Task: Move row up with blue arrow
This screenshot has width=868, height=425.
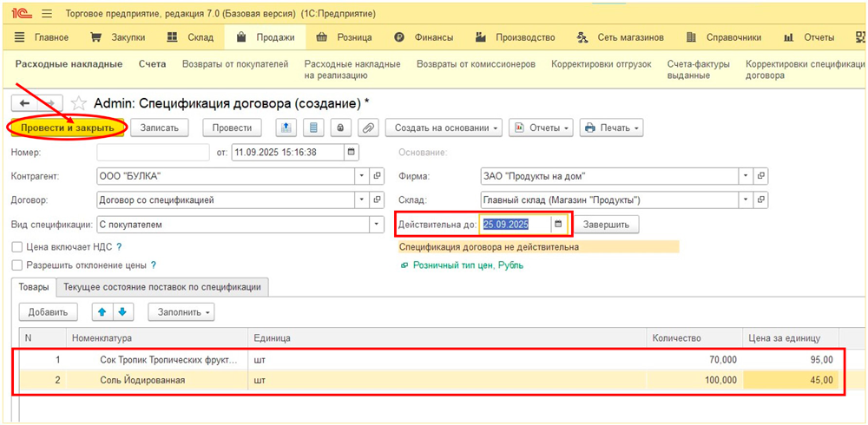Action: (103, 311)
